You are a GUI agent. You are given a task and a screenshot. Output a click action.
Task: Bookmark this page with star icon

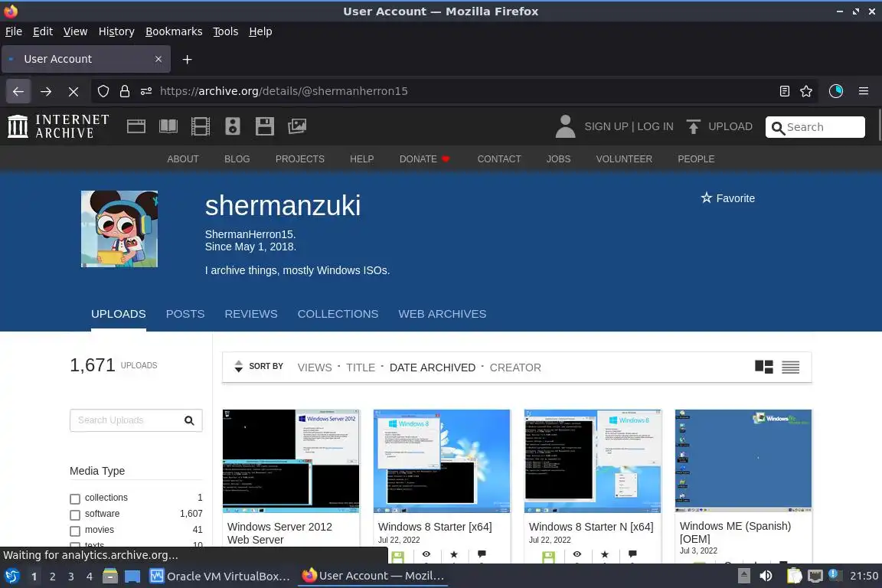pyautogui.click(x=806, y=91)
